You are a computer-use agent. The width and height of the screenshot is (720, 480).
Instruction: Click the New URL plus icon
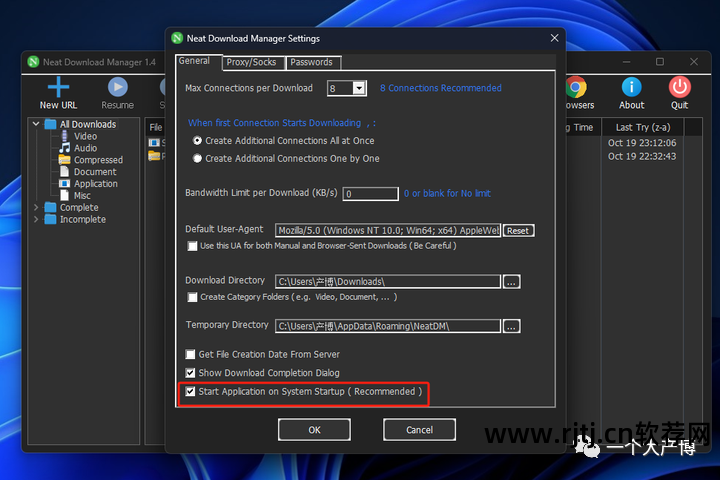[x=58, y=87]
